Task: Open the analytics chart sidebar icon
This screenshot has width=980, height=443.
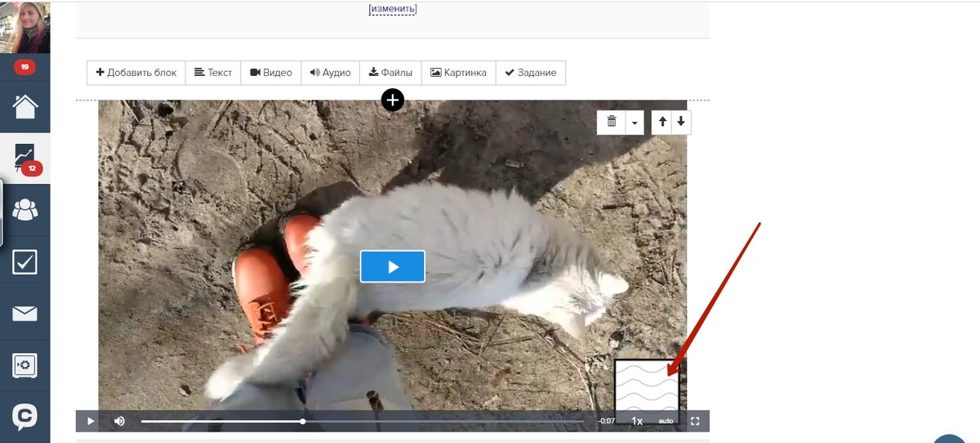Action: coord(25,157)
